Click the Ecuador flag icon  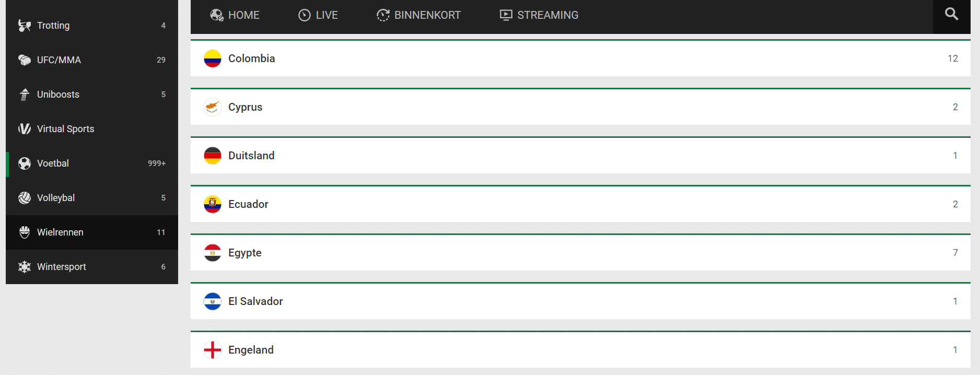pyautogui.click(x=213, y=204)
